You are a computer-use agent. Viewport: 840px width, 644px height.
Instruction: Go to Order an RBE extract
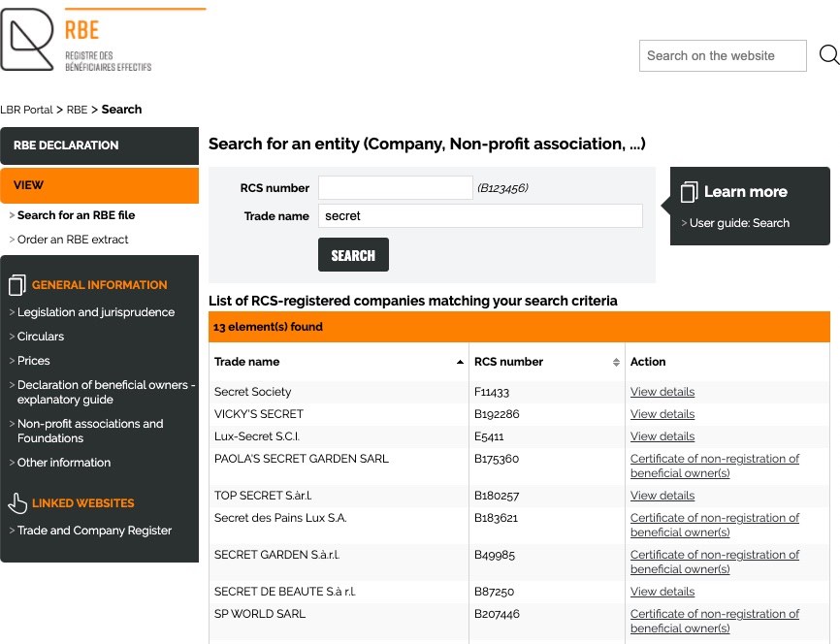tap(73, 240)
